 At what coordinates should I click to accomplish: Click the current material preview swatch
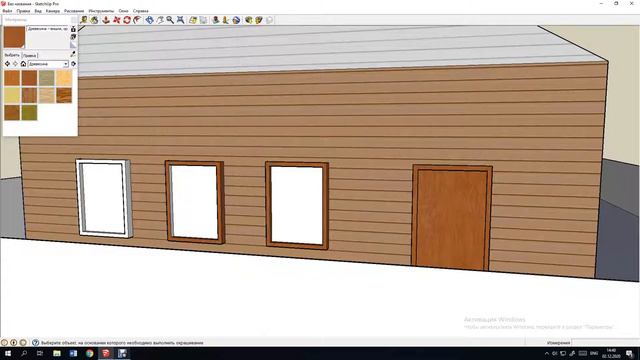pyautogui.click(x=14, y=37)
